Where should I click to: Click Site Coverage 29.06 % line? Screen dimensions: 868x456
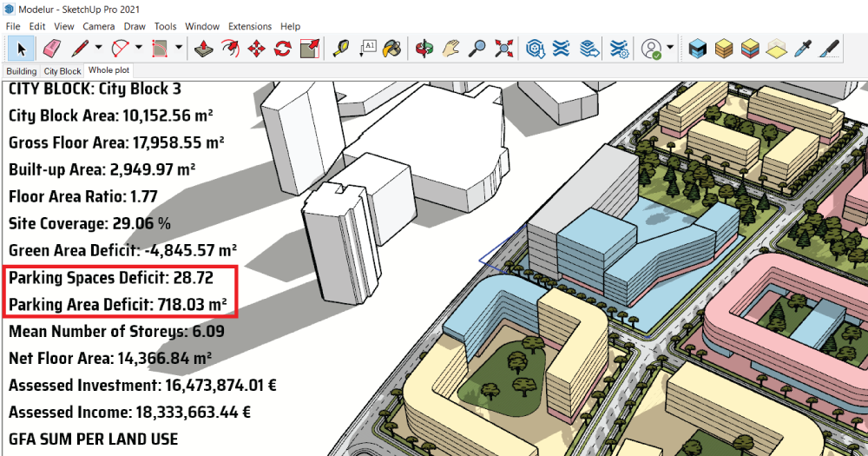click(x=89, y=223)
